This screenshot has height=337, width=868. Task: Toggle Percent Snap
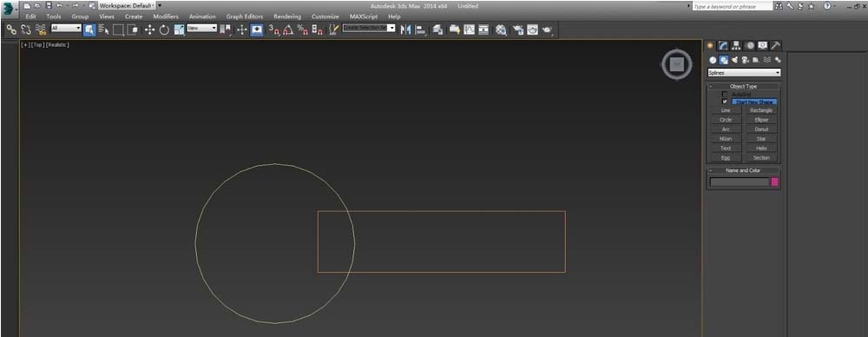tap(303, 30)
